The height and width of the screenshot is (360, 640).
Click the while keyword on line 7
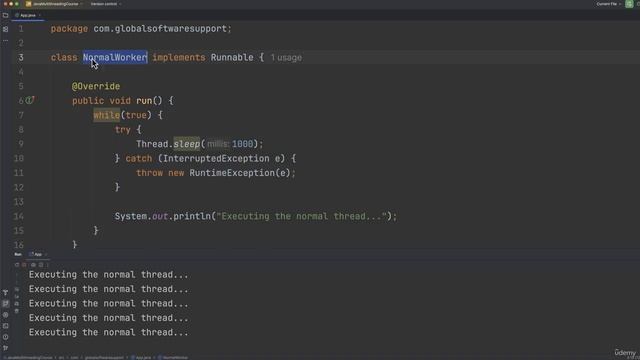(107, 115)
